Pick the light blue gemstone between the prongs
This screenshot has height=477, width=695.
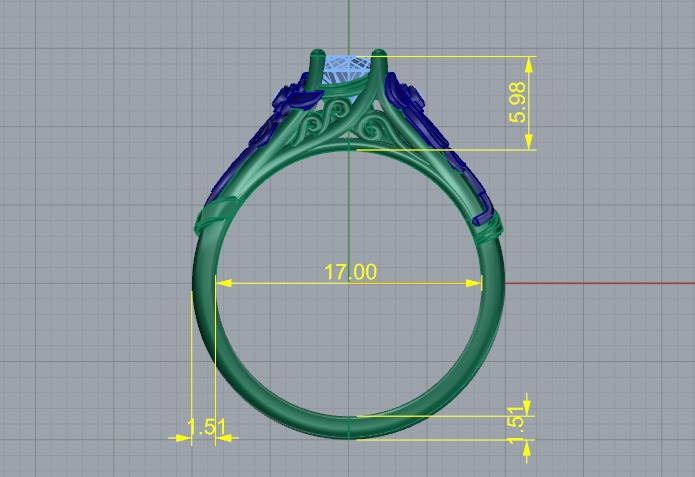coord(347,70)
